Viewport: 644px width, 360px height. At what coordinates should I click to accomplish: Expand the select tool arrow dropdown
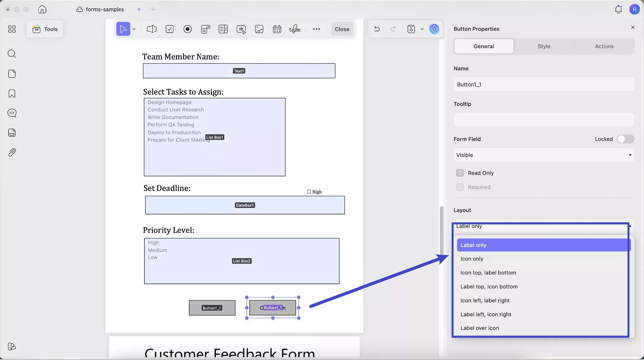click(x=134, y=29)
